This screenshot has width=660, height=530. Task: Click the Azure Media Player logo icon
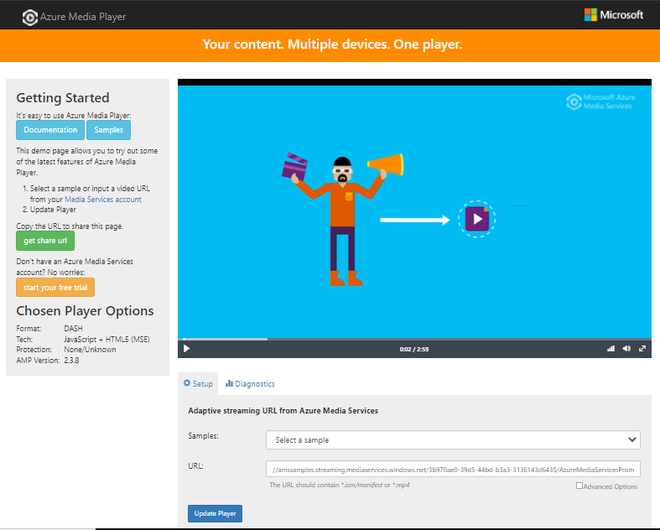pyautogui.click(x=30, y=17)
